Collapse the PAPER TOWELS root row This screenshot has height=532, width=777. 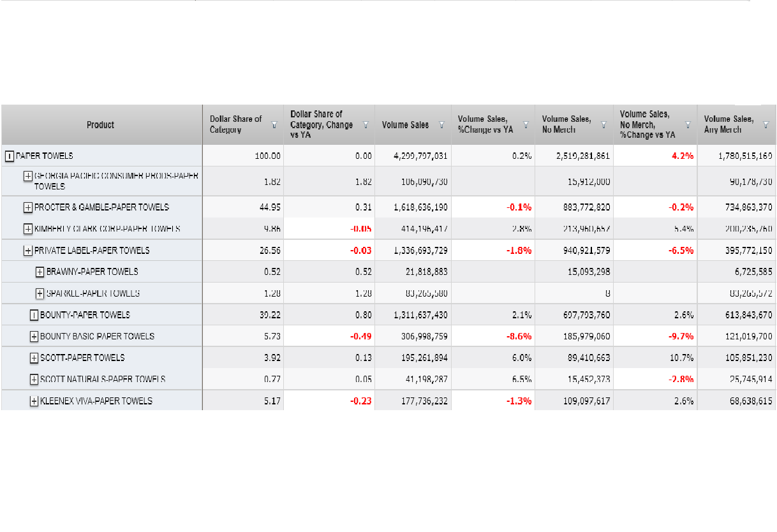[x=10, y=156]
